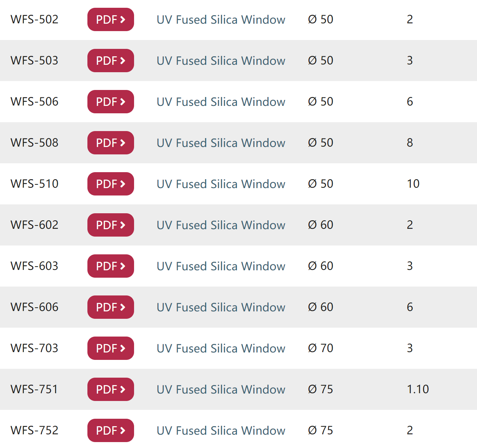477x448 pixels.
Task: Download PDF for WFS-506
Action: pos(110,102)
